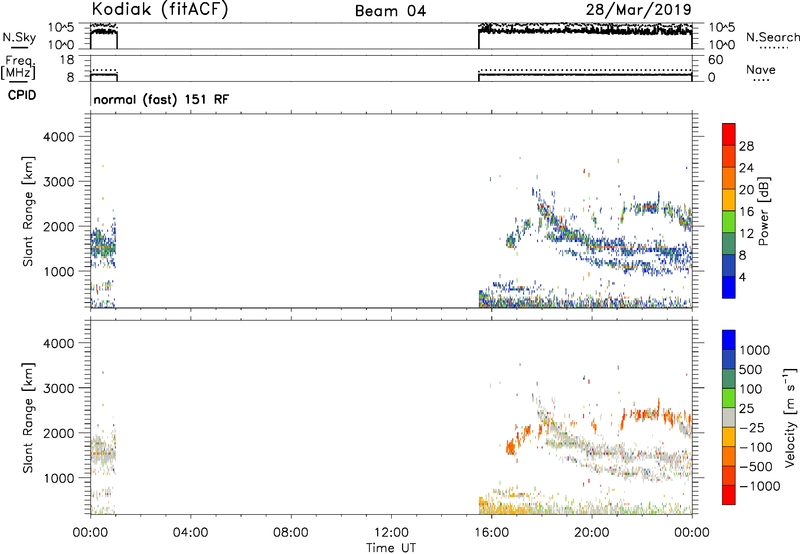The width and height of the screenshot is (800, 554).
Task: Click the Power colorbar blue segment
Action: point(729,287)
